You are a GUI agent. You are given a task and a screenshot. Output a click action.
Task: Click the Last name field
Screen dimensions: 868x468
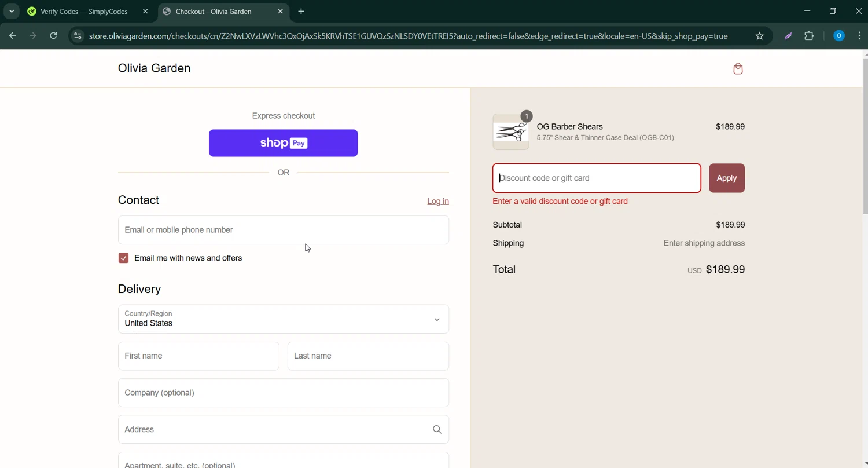pyautogui.click(x=368, y=356)
